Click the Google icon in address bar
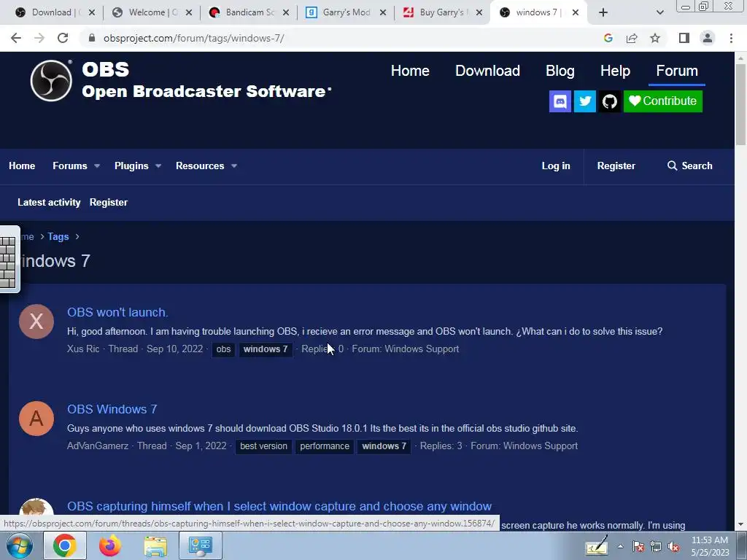This screenshot has height=560, width=747. (608, 38)
